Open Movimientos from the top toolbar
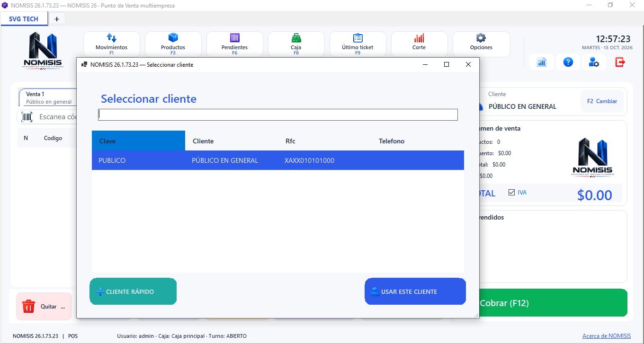The image size is (644, 344). (112, 44)
